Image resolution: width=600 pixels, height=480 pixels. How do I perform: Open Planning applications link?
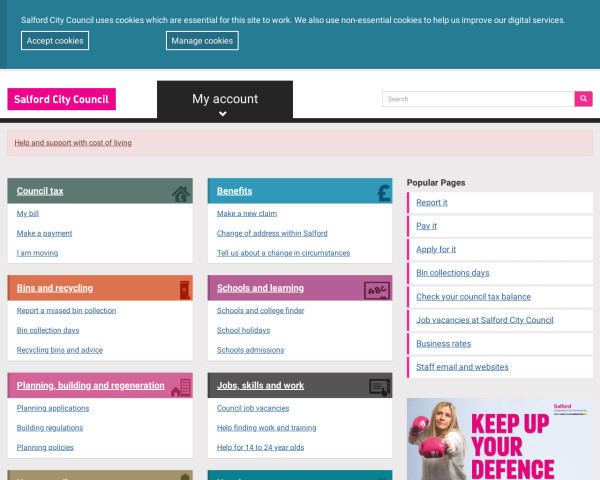(53, 408)
